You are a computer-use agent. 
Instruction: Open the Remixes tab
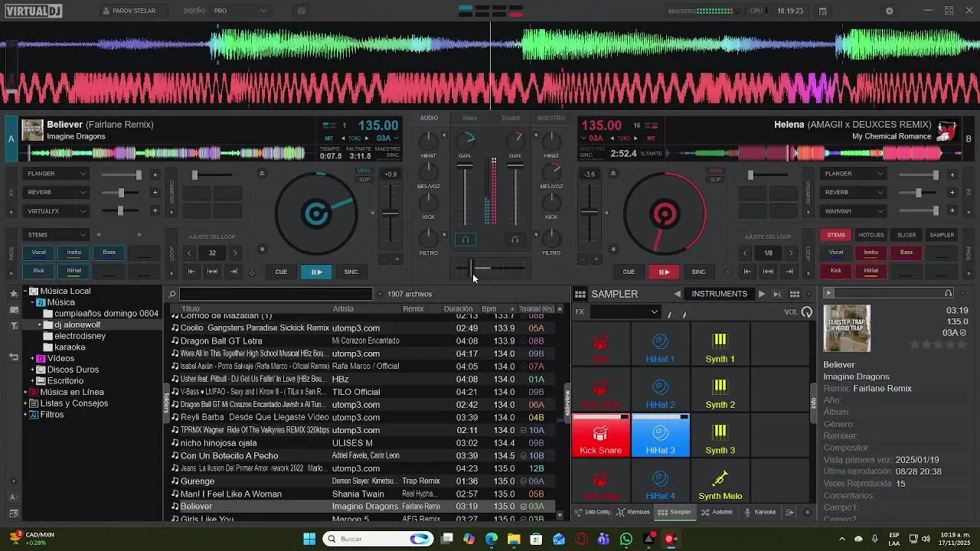click(x=633, y=512)
